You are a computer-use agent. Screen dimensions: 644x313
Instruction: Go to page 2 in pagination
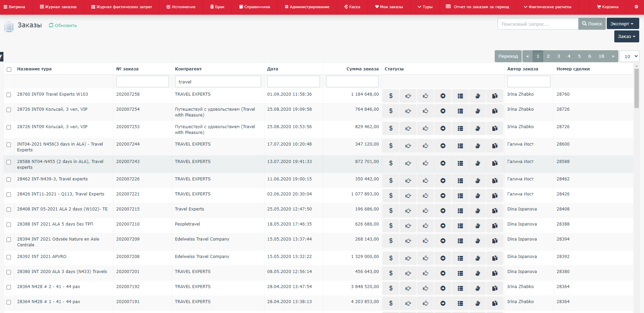[548, 56]
